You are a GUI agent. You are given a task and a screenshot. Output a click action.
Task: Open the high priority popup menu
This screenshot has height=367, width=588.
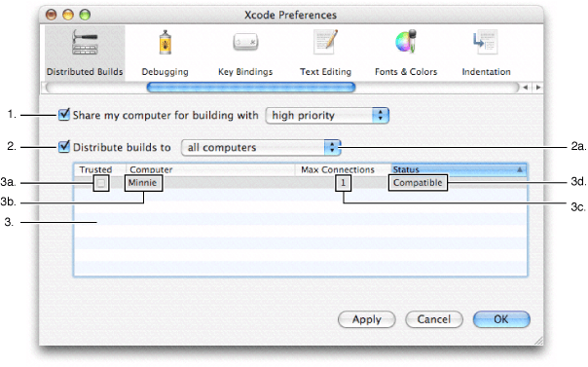click(327, 116)
